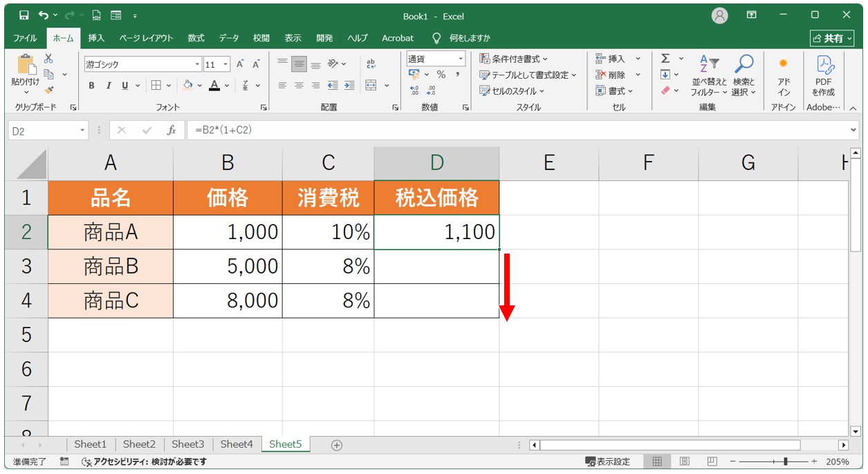Open the borders dropdown arrow
Viewport: 868px width, 474px height.
tap(169, 86)
